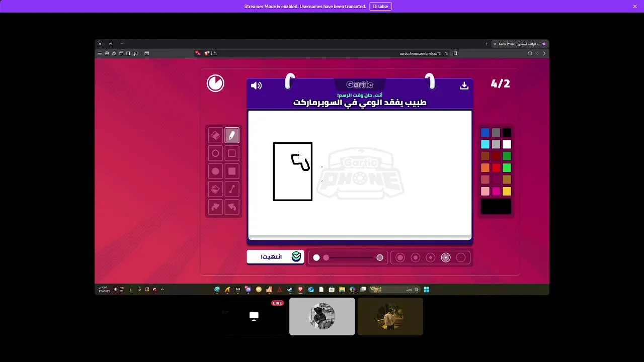Screen dimensions: 644x362
Task: Pick the white color swatch
Action: pyautogui.click(x=507, y=144)
